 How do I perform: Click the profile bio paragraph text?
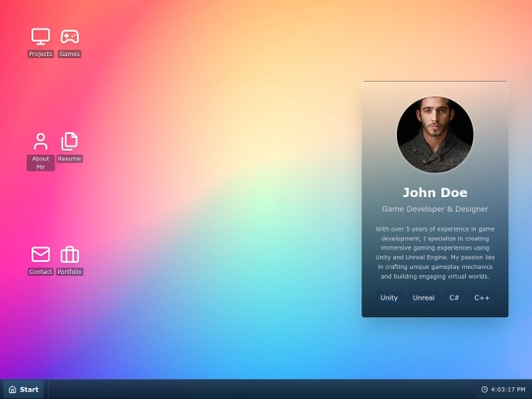pyautogui.click(x=435, y=253)
